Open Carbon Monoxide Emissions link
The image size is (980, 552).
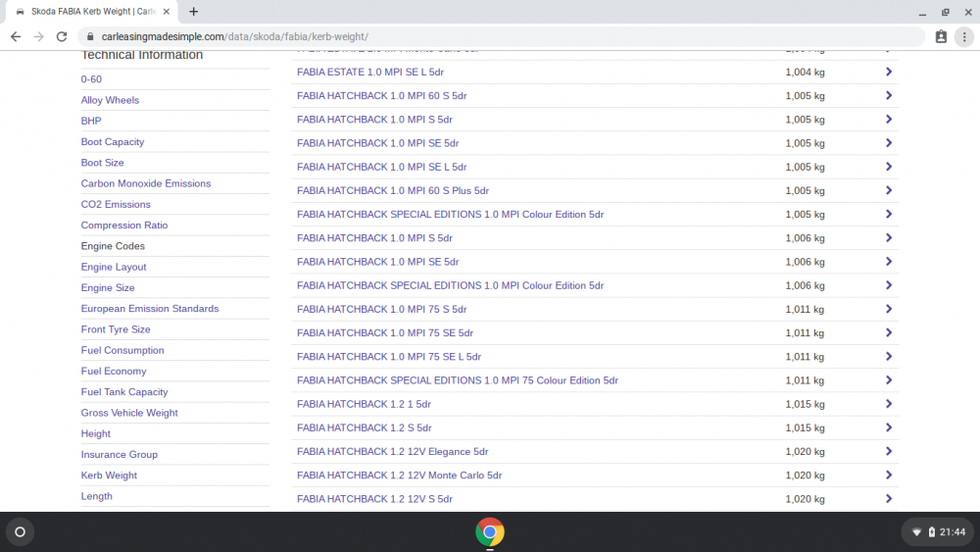(x=146, y=183)
